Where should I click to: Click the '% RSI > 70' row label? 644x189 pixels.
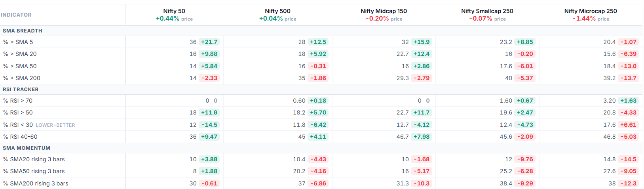click(18, 101)
